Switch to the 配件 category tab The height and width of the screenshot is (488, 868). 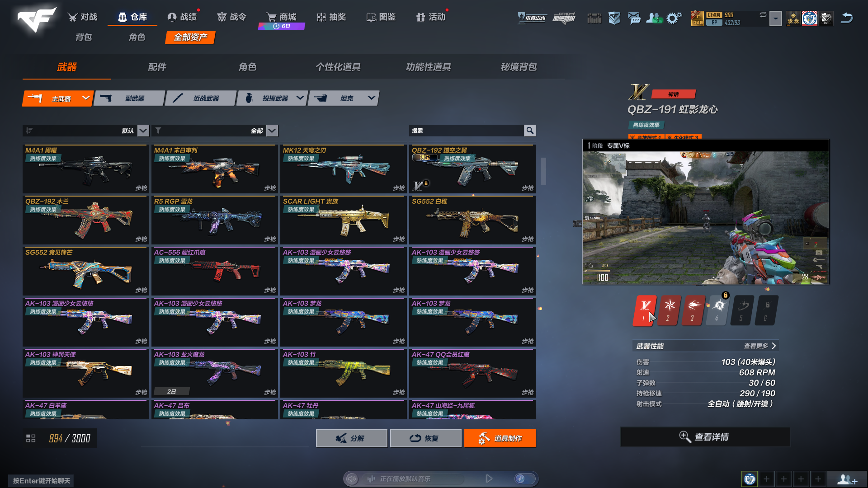157,67
